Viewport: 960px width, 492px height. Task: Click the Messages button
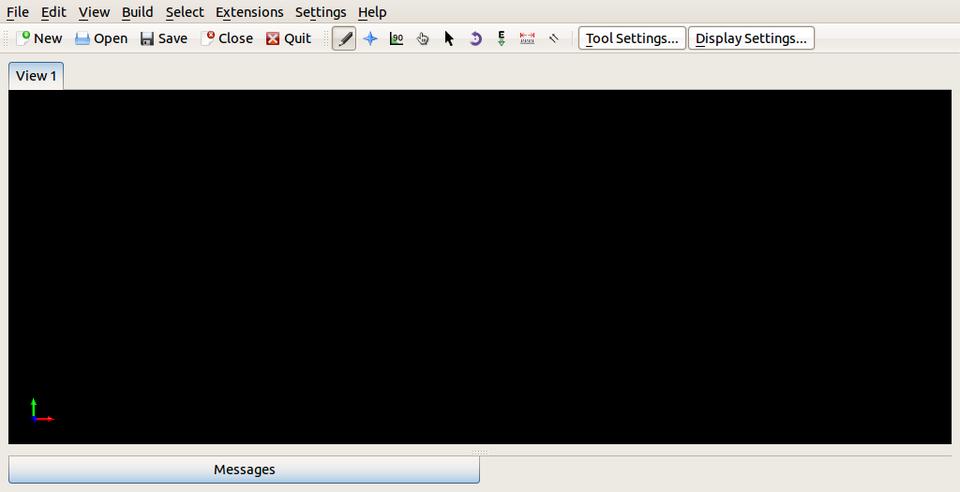[x=244, y=469]
